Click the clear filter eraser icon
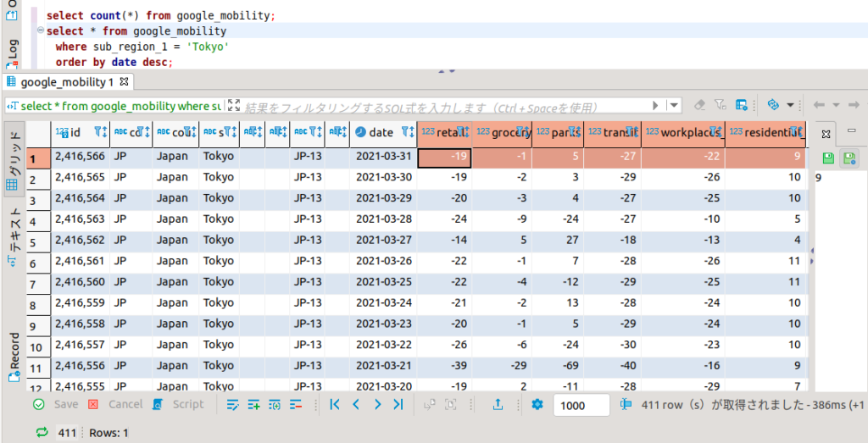 click(x=699, y=105)
